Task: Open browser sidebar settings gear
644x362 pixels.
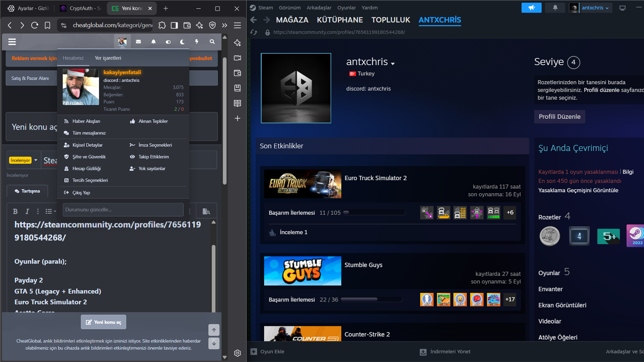Action: pyautogui.click(x=237, y=353)
